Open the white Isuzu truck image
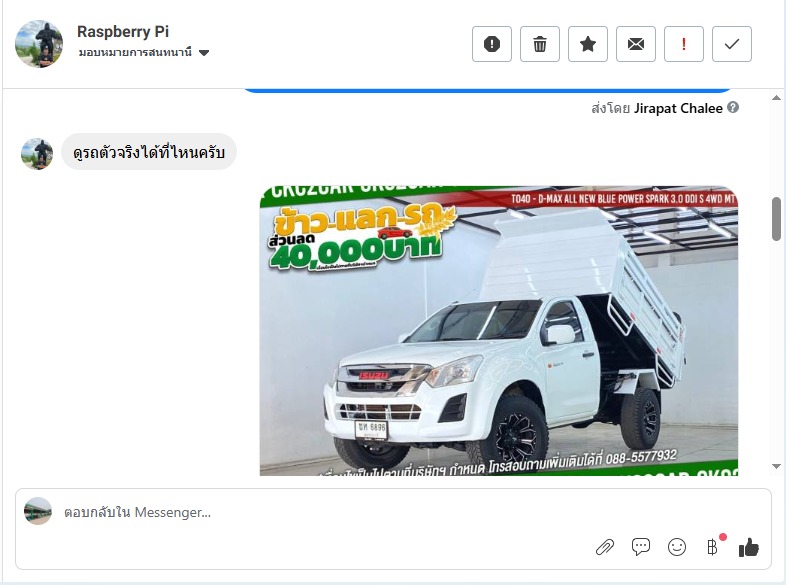 pyautogui.click(x=499, y=331)
